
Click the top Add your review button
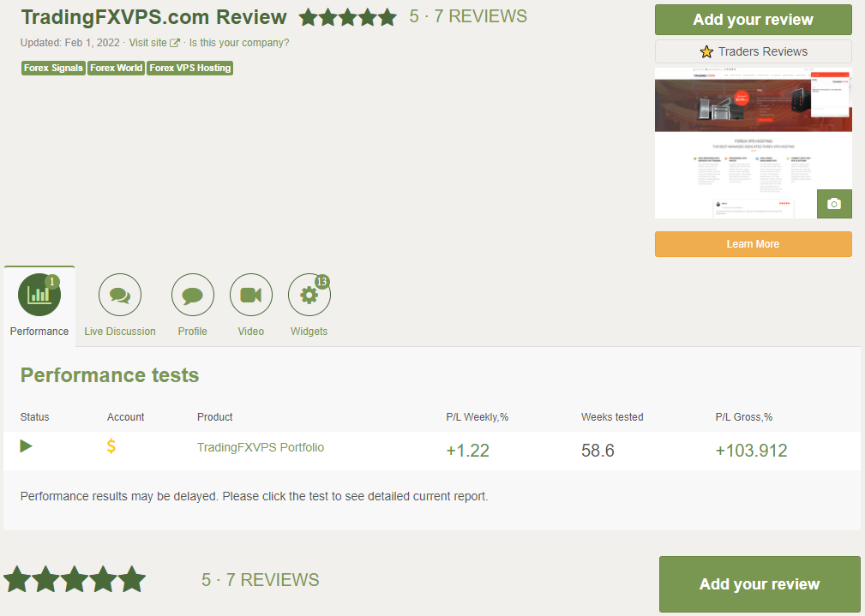(x=753, y=19)
